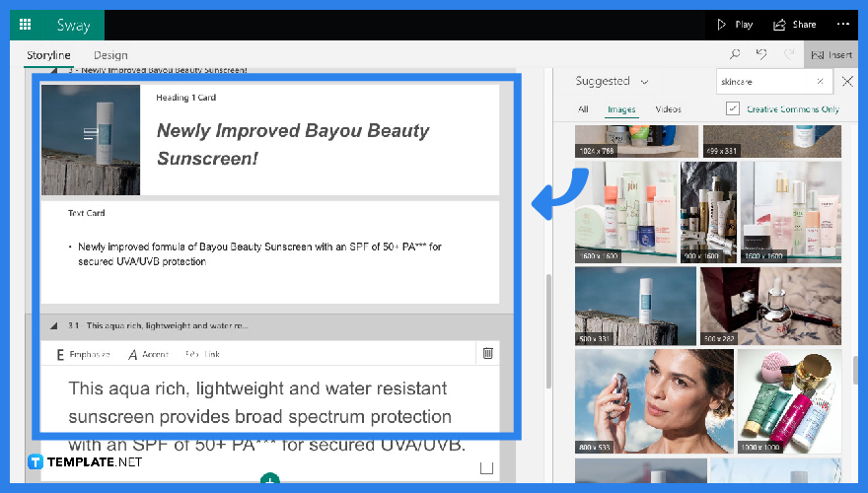The image size is (868, 493).
Task: Apply Accent formatting
Action: (148, 354)
